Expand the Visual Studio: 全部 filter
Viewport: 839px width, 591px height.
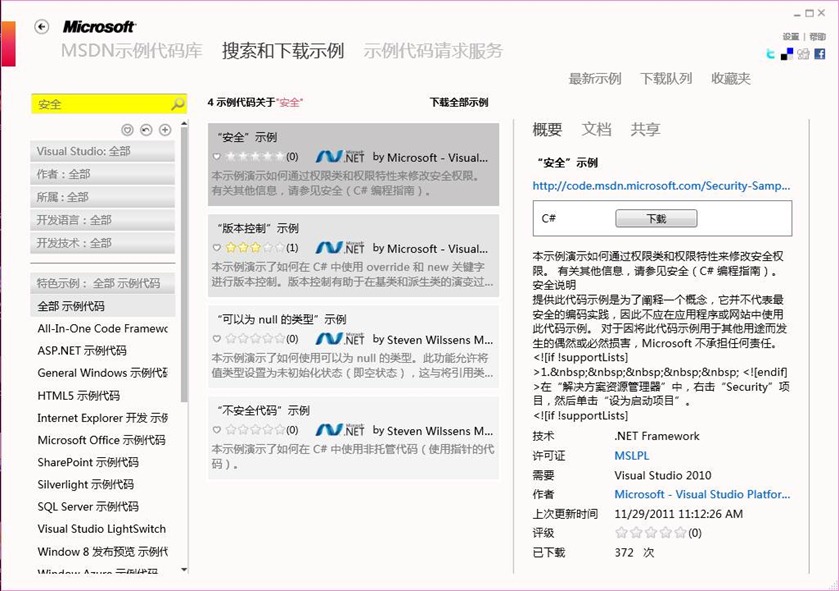click(x=103, y=151)
